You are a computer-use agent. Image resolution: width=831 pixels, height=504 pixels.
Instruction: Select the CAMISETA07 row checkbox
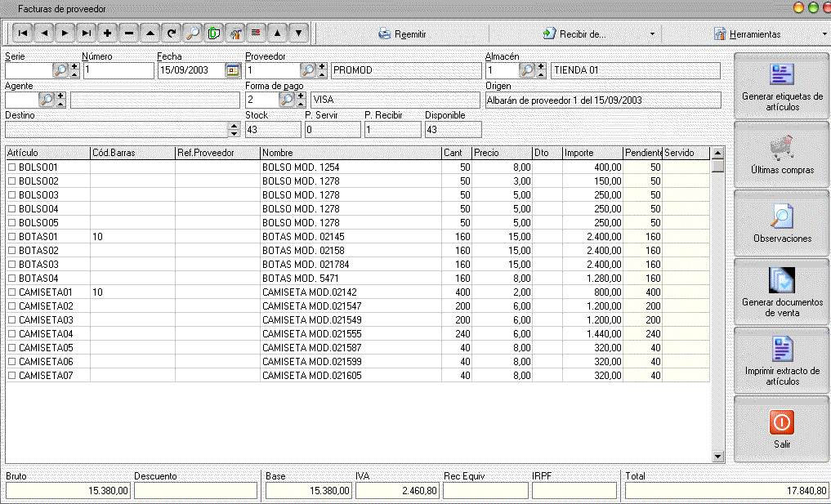[x=12, y=375]
